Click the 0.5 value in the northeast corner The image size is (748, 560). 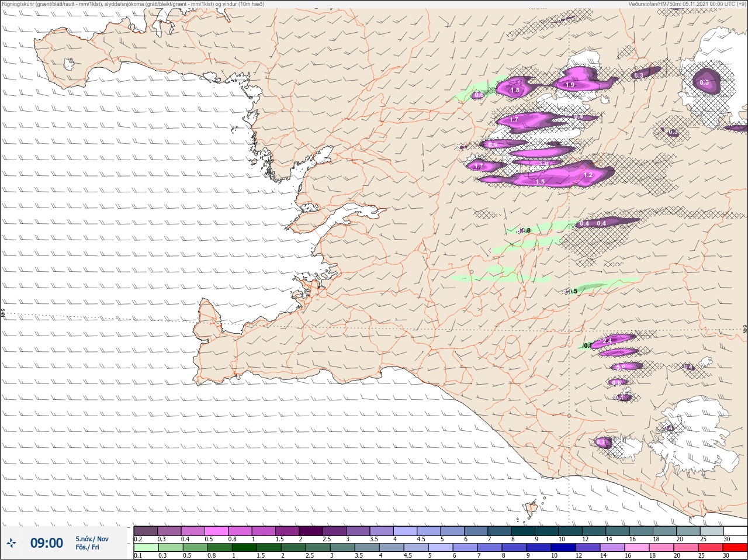(x=704, y=82)
